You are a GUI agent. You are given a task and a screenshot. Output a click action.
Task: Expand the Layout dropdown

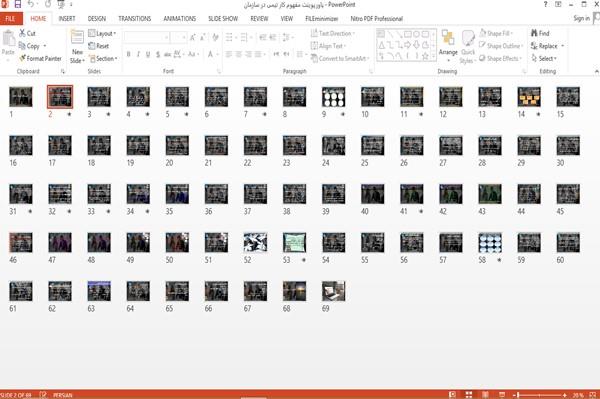pyautogui.click(x=102, y=33)
